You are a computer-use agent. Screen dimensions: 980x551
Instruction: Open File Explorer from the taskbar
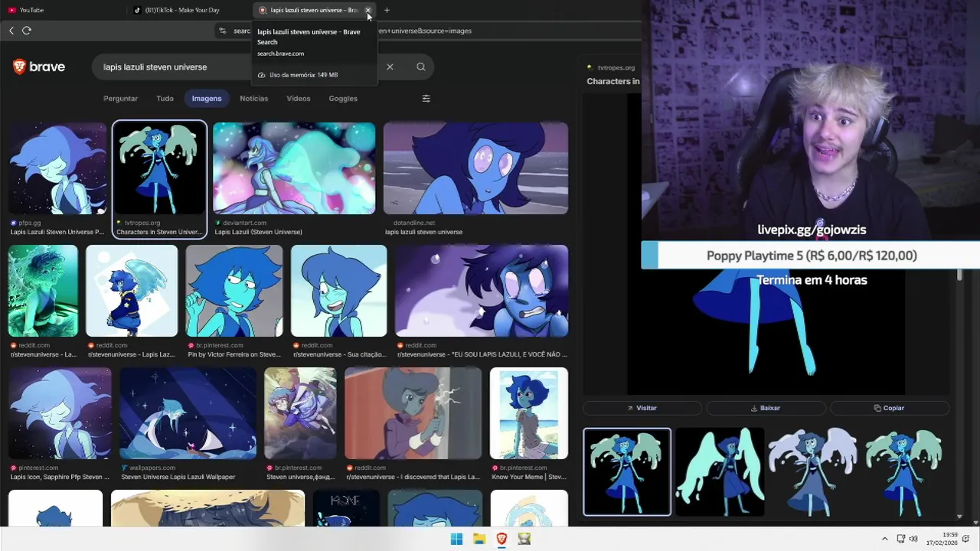click(x=479, y=539)
